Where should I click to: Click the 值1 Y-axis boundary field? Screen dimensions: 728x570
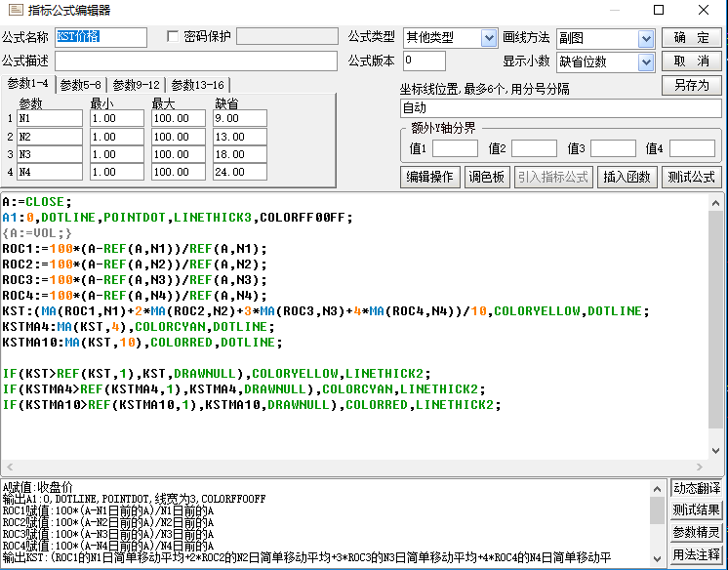tap(455, 148)
